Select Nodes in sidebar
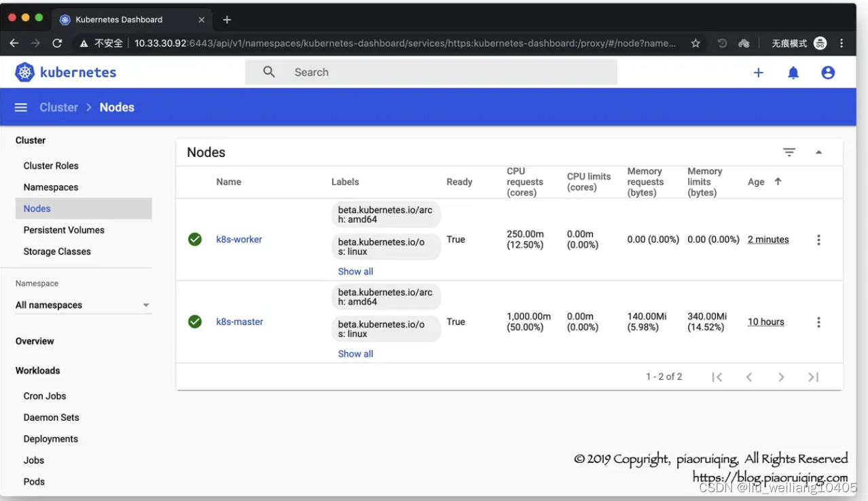The height and width of the screenshot is (501, 868). pos(84,209)
